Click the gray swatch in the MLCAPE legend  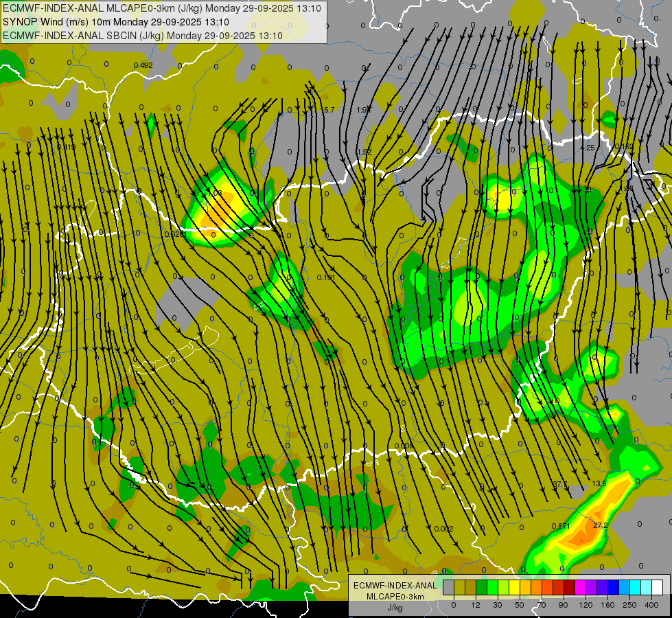[x=448, y=588]
